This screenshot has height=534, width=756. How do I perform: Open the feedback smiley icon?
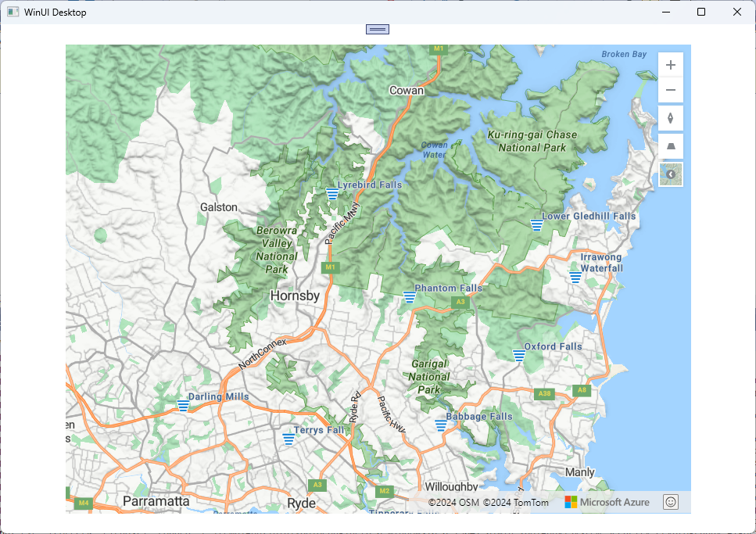click(x=670, y=502)
